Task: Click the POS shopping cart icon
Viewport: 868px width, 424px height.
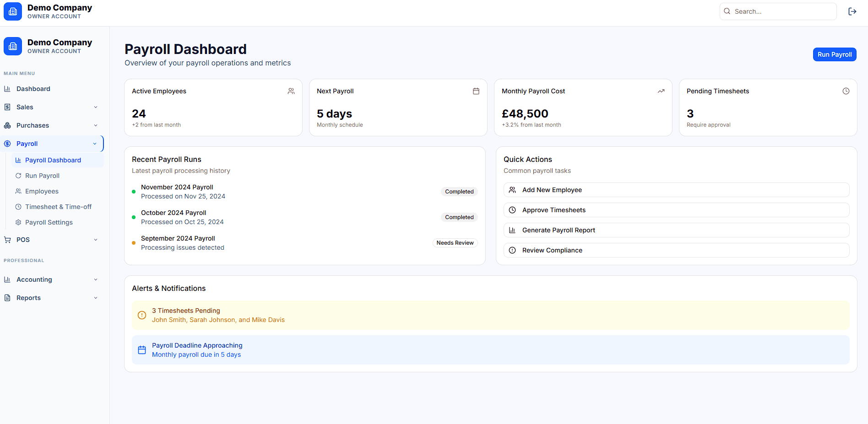Action: (7, 240)
